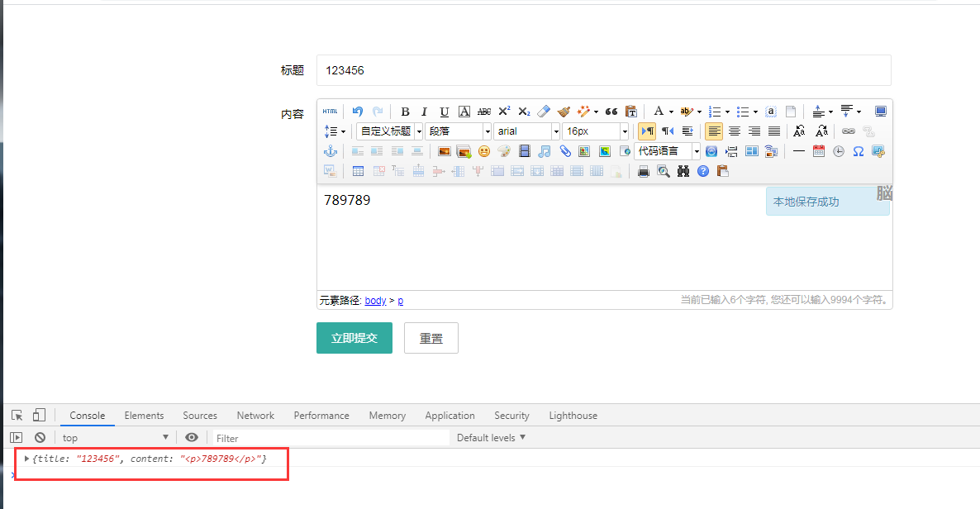Toggle HTML source mode

330,112
